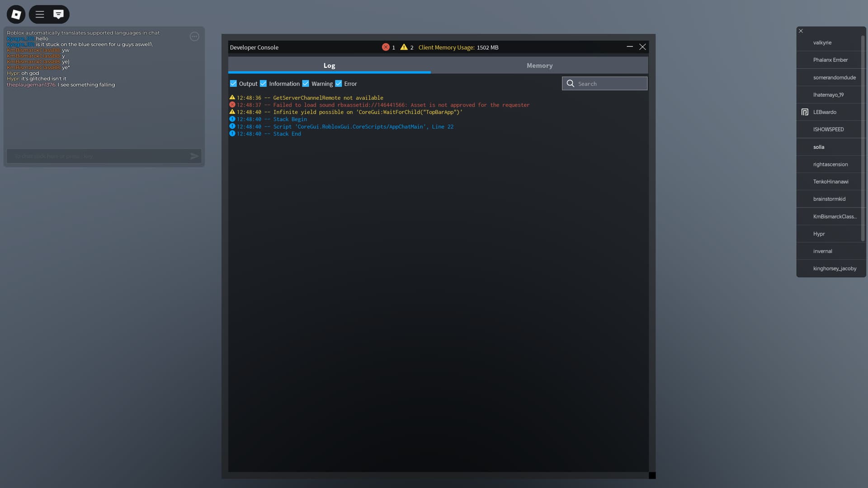Toggle the Information filter checkbox
868x488 pixels.
(x=263, y=84)
